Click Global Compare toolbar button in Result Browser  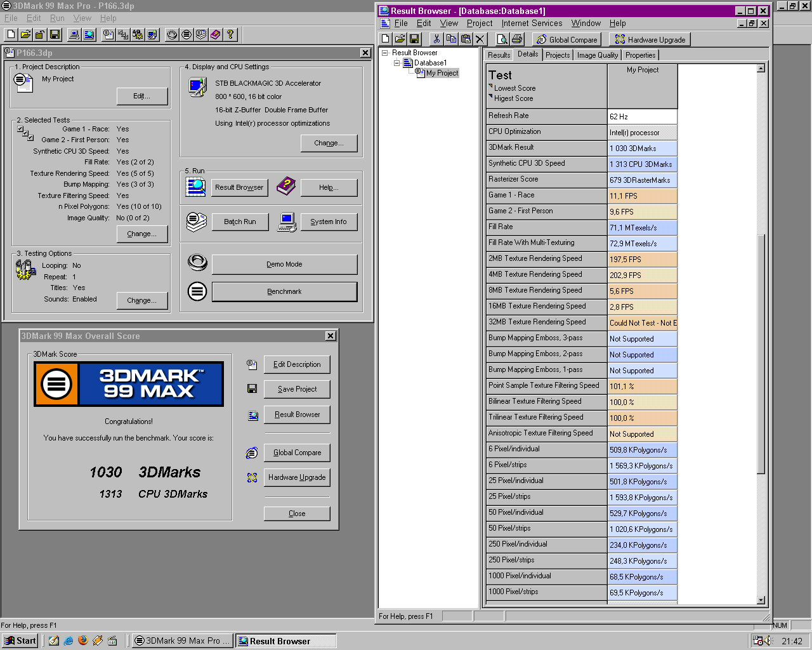(566, 39)
